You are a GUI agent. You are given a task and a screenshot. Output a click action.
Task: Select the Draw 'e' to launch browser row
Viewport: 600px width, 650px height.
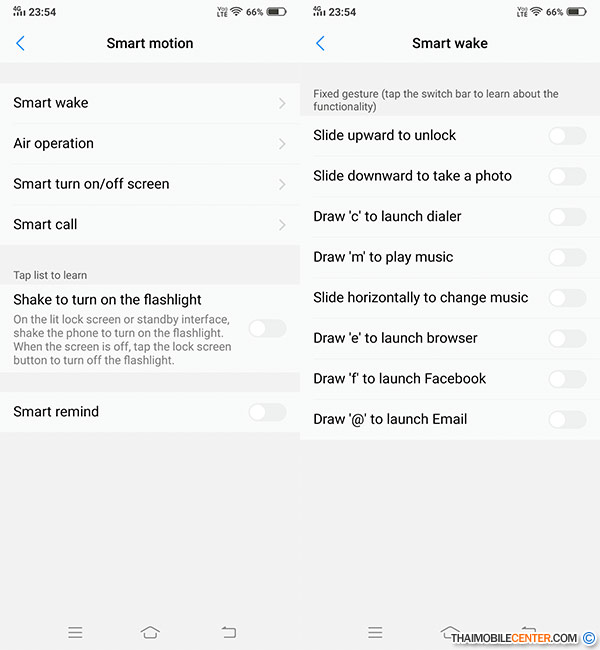(x=450, y=338)
